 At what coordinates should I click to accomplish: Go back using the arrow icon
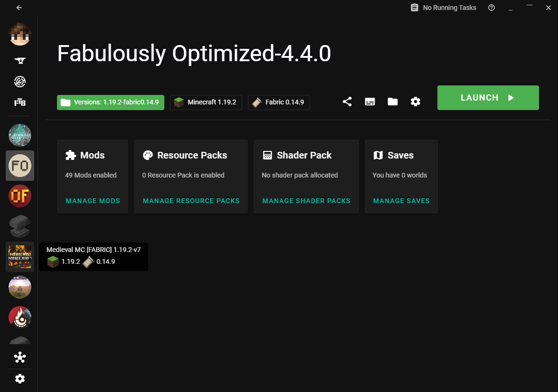coord(19,8)
